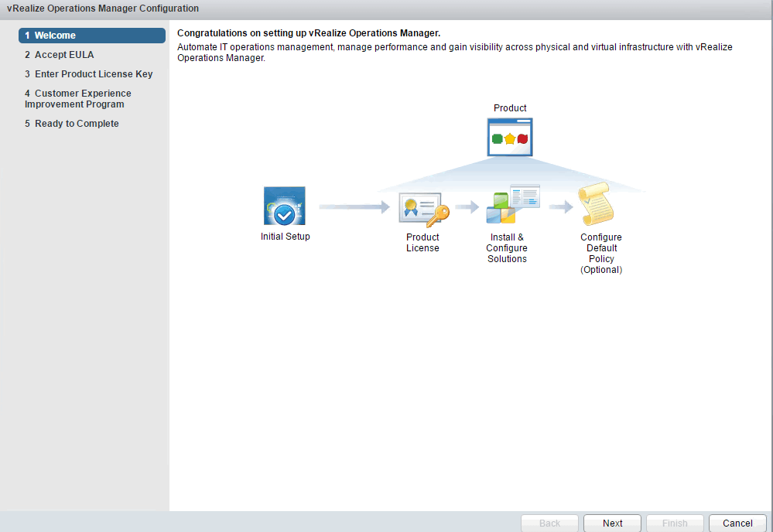
Task: Click the 'Install & Configure Solutions' label
Action: tap(507, 247)
